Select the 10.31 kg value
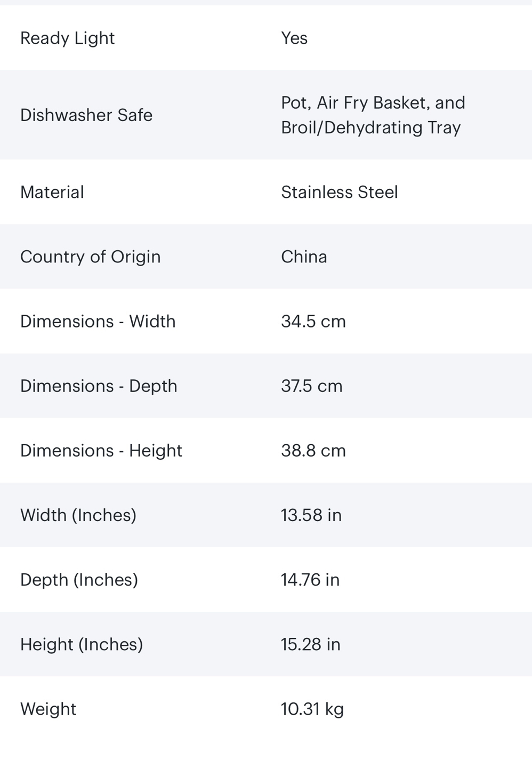Image resolution: width=532 pixels, height=768 pixels. coord(312,709)
